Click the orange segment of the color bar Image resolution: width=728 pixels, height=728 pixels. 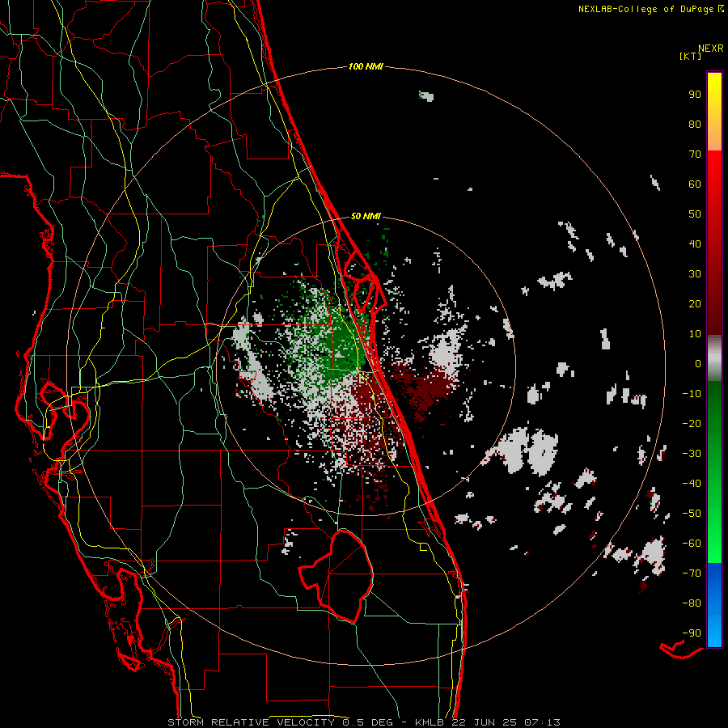714,134
